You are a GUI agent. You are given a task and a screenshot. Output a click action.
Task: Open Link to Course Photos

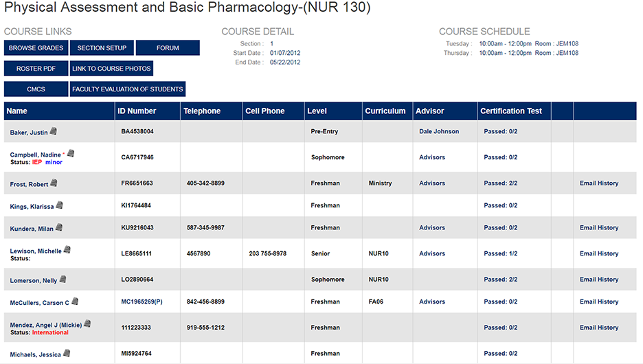coord(111,69)
